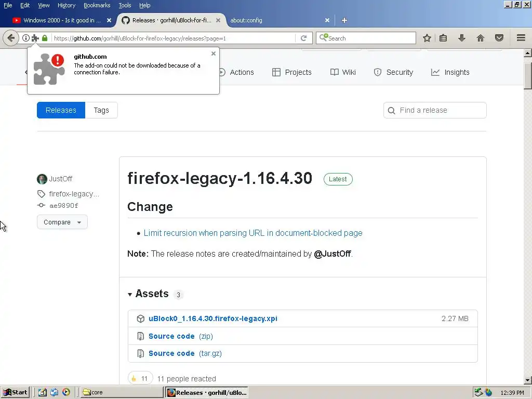This screenshot has width=532, height=399.
Task: Click the uBlock0 xpi package icon
Action: pos(140,318)
